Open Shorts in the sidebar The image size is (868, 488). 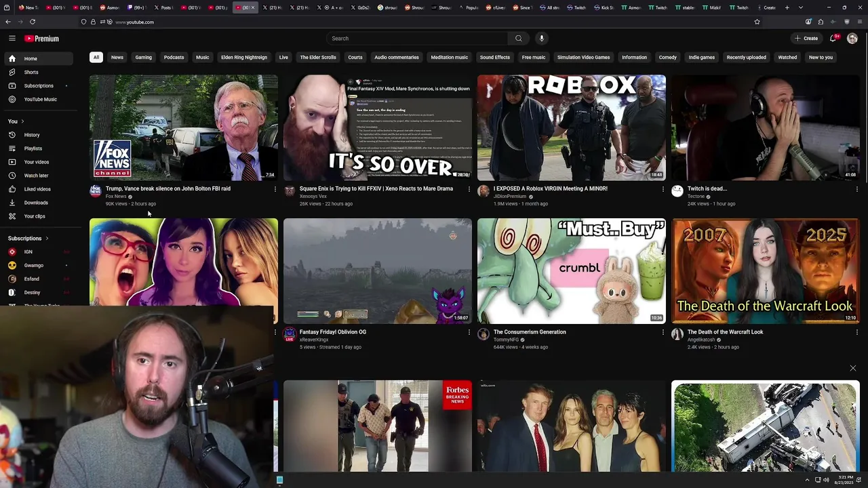click(39, 72)
